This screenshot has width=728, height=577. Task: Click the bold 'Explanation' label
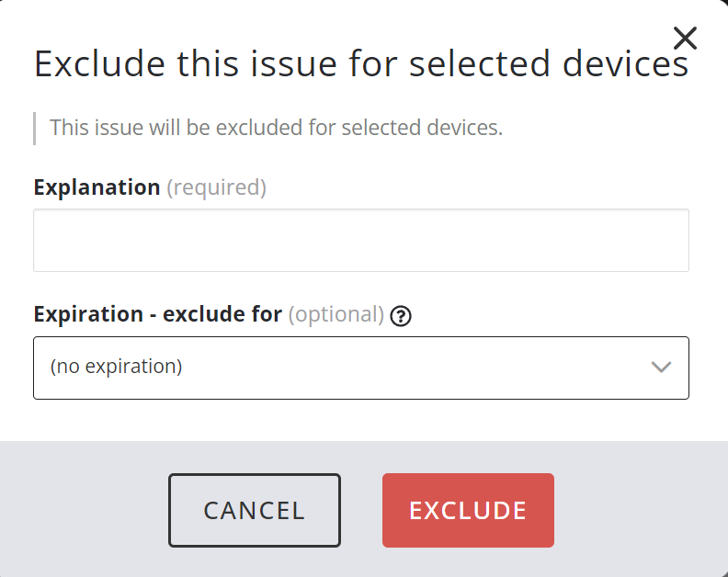[97, 187]
